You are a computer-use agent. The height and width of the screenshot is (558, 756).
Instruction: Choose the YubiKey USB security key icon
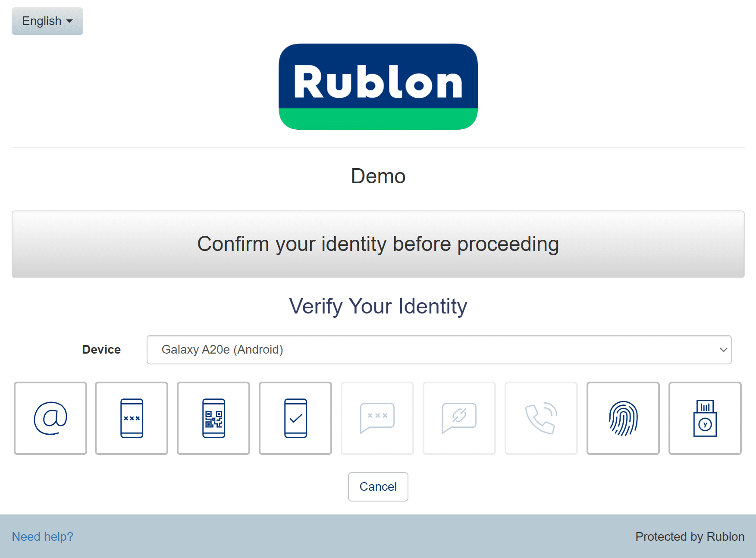(705, 418)
